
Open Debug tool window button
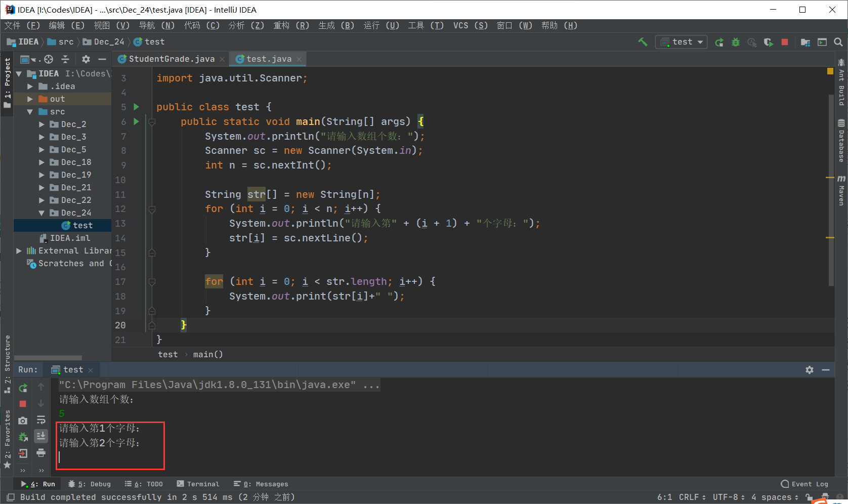[89, 484]
